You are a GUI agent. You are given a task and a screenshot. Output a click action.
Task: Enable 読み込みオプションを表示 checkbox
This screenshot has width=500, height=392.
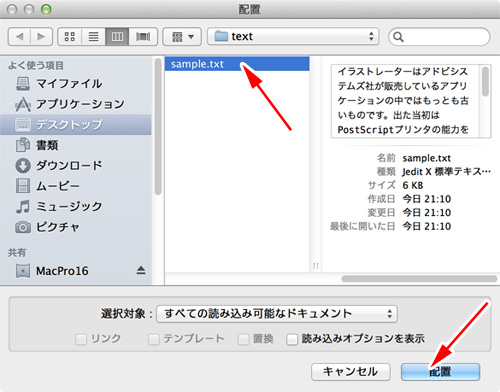(x=292, y=339)
